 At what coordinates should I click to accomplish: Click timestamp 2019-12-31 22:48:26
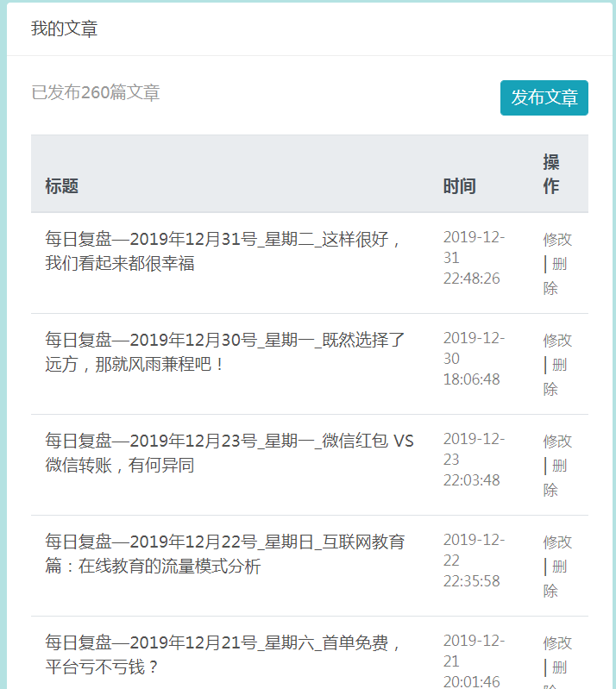474,258
